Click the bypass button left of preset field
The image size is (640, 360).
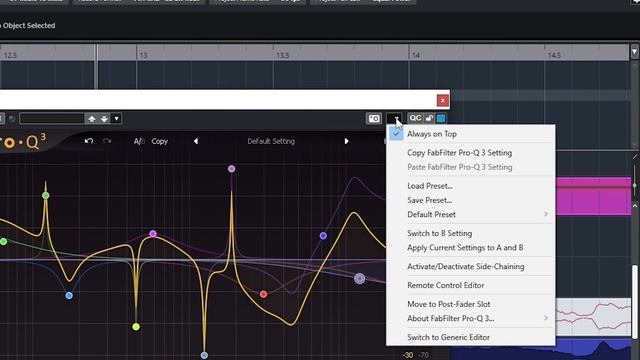[12, 119]
